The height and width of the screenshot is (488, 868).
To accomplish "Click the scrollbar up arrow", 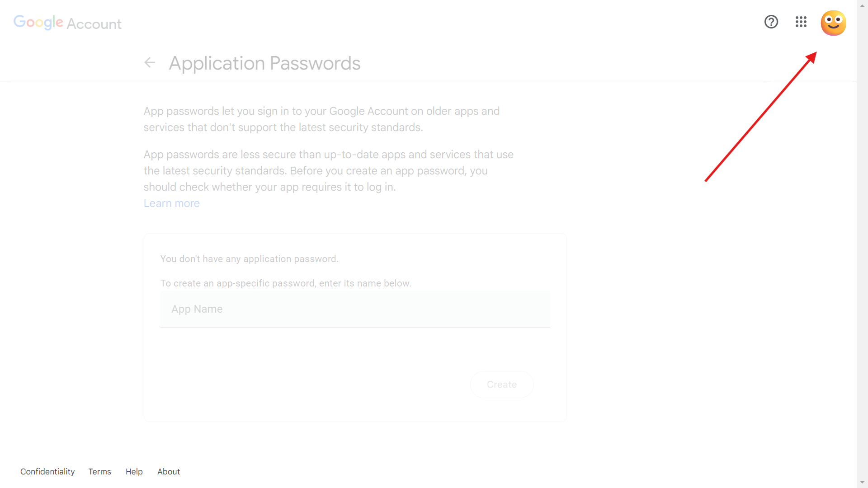I will tap(863, 5).
